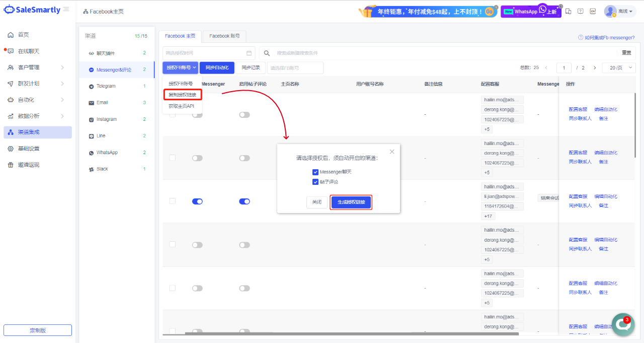644x343 pixels.
Task: Select 复制授权链接 menu item
Action: 183,94
